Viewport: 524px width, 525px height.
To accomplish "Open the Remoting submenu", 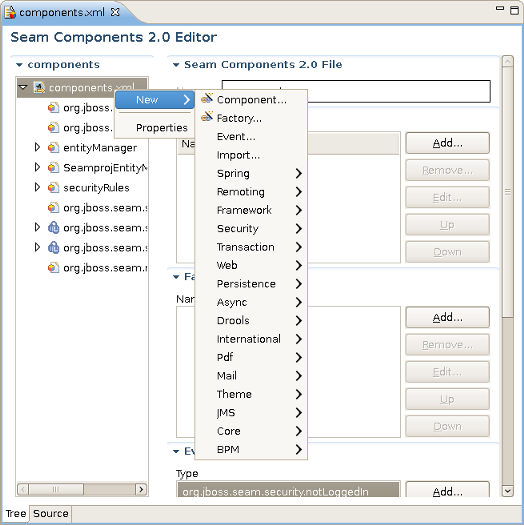I will click(x=251, y=192).
